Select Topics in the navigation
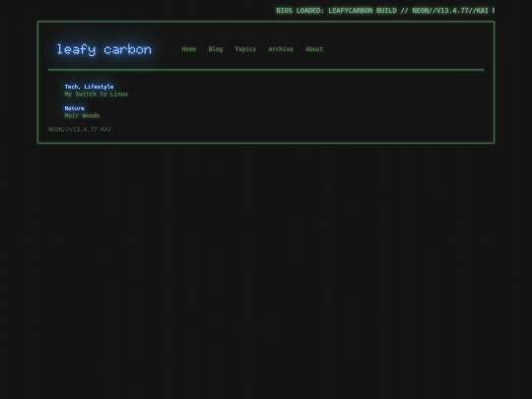The width and height of the screenshot is (532, 399). [x=245, y=49]
